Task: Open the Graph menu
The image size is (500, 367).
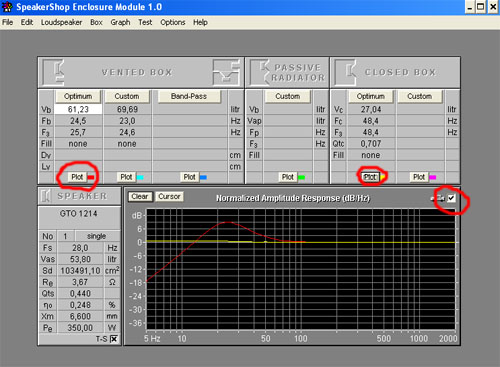Action: [x=120, y=22]
